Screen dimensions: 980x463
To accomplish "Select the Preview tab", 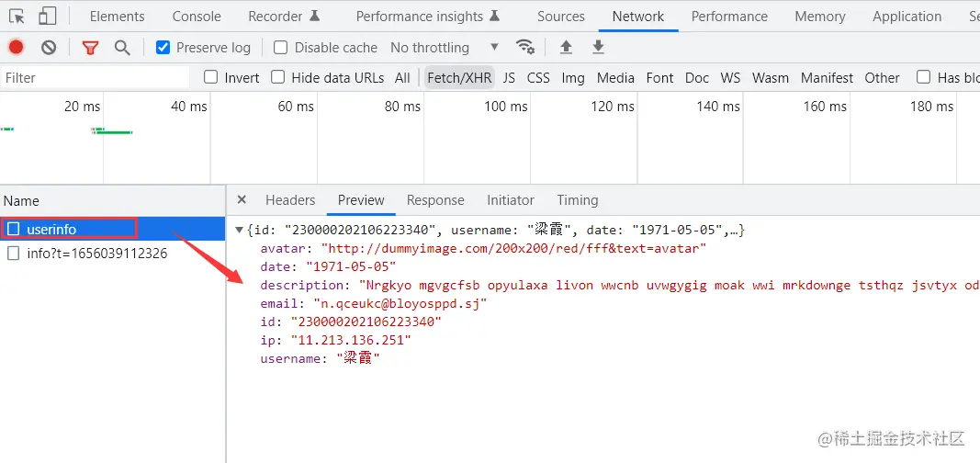I will click(361, 200).
